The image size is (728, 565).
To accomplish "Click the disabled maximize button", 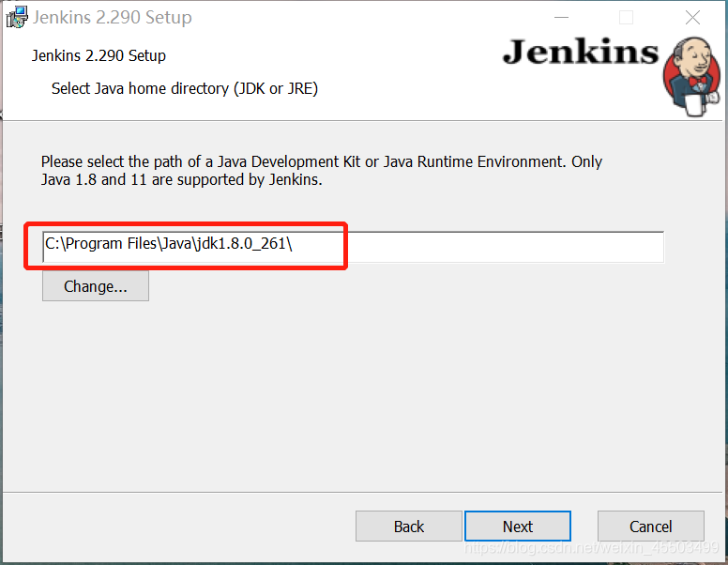I will coord(627,18).
